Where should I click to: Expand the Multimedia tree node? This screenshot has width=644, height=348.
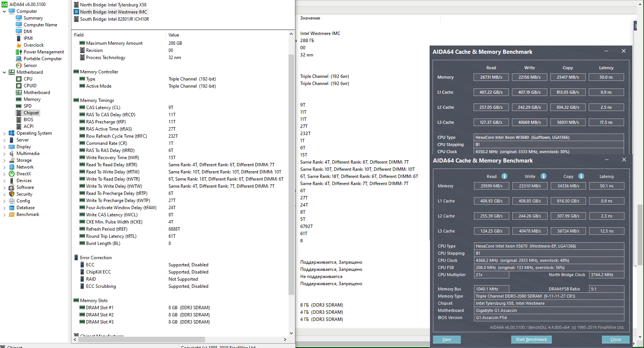coord(4,153)
